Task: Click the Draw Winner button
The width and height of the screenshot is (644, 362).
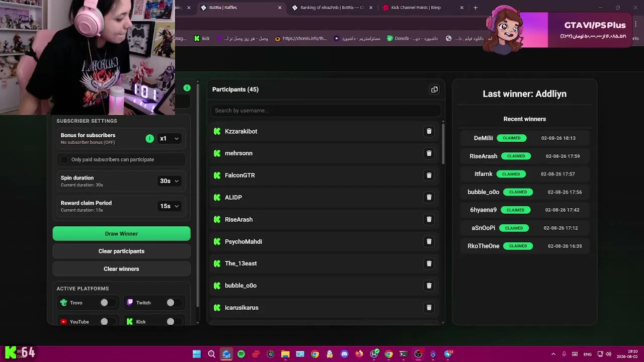Action: coord(121,234)
